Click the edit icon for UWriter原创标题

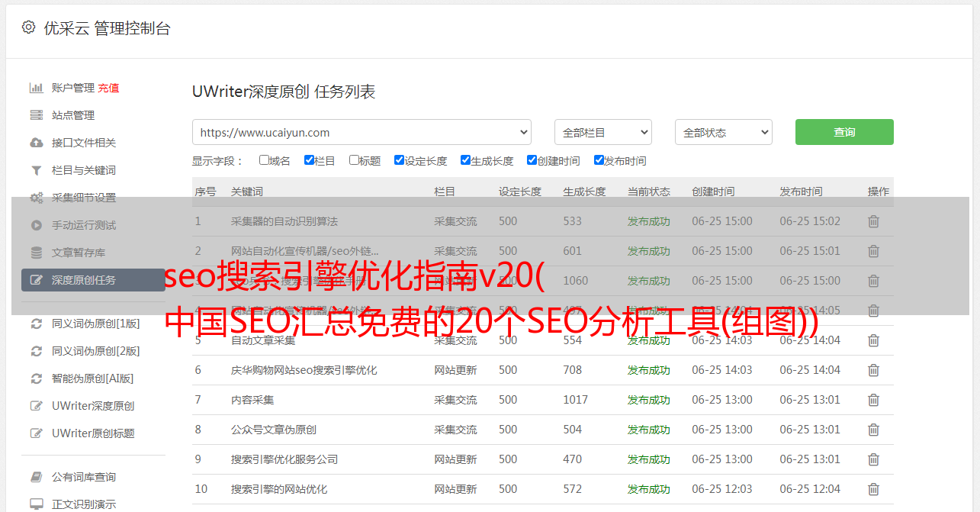pos(36,433)
